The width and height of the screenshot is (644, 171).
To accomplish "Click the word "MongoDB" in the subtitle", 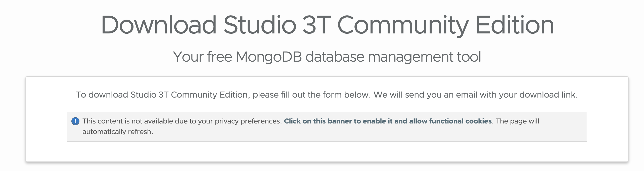I will pos(269,57).
